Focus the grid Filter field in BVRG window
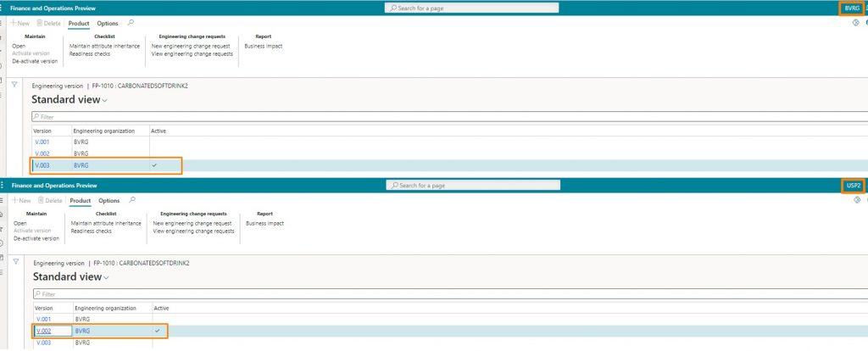 click(x=449, y=117)
